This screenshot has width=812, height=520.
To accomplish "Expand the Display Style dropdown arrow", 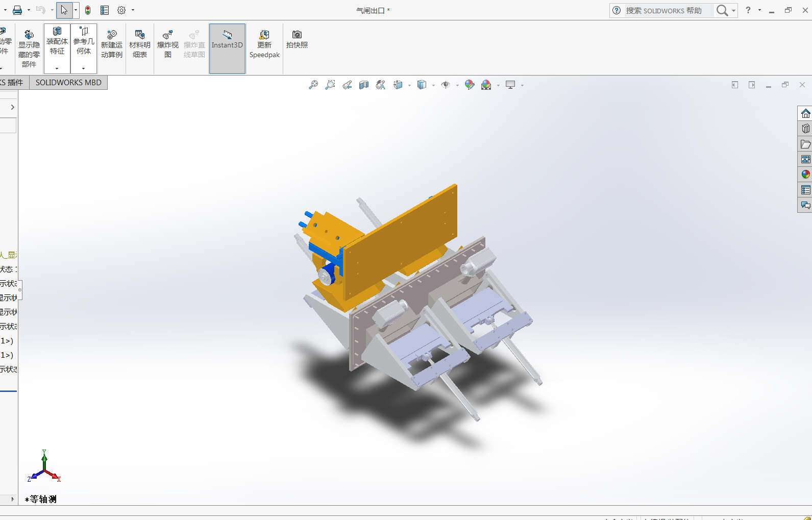I will (x=433, y=85).
